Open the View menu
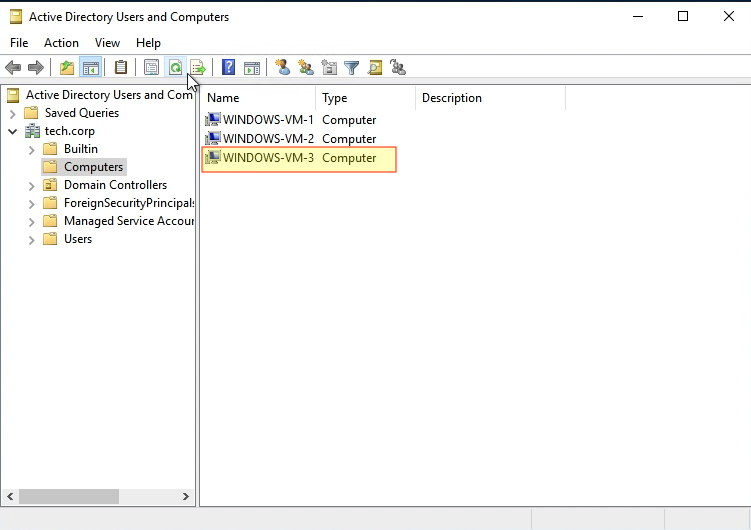Screen dimensions: 751x530 107,43
